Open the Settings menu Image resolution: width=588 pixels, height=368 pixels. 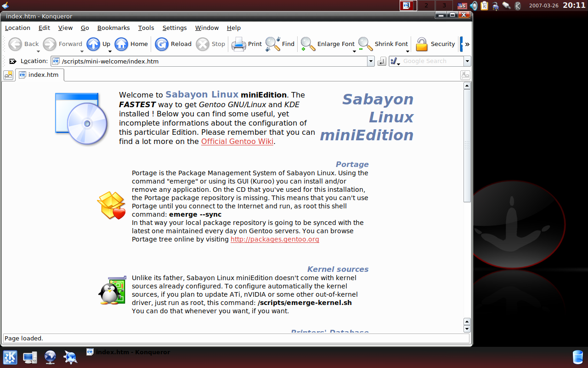[x=175, y=28]
